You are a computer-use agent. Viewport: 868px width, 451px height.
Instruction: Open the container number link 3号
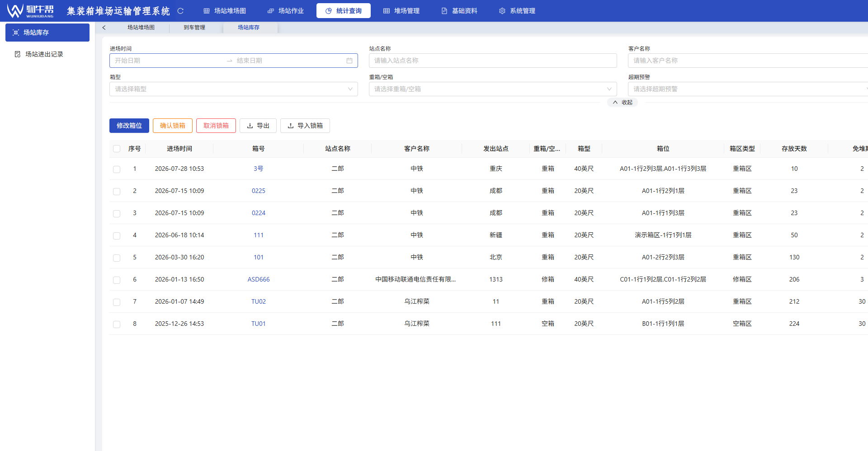click(x=259, y=169)
